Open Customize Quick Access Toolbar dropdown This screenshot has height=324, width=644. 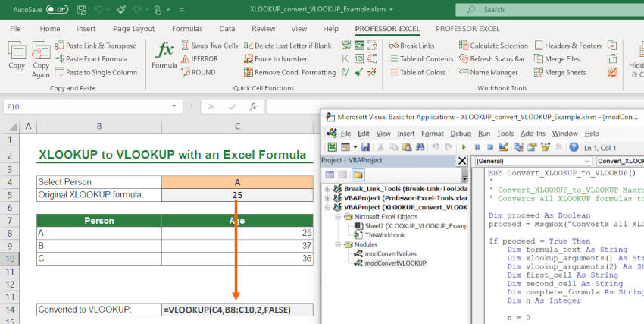[x=182, y=9]
